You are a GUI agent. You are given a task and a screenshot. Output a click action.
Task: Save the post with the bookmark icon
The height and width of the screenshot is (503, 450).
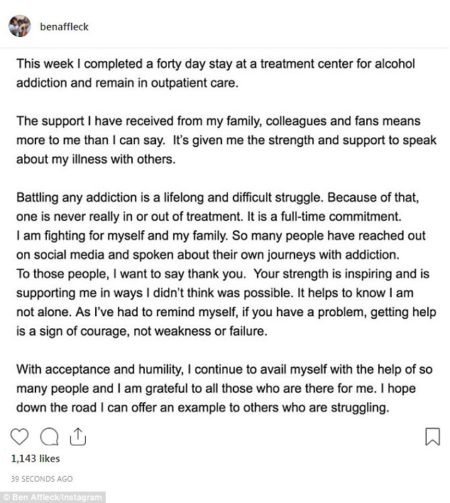[x=433, y=437]
